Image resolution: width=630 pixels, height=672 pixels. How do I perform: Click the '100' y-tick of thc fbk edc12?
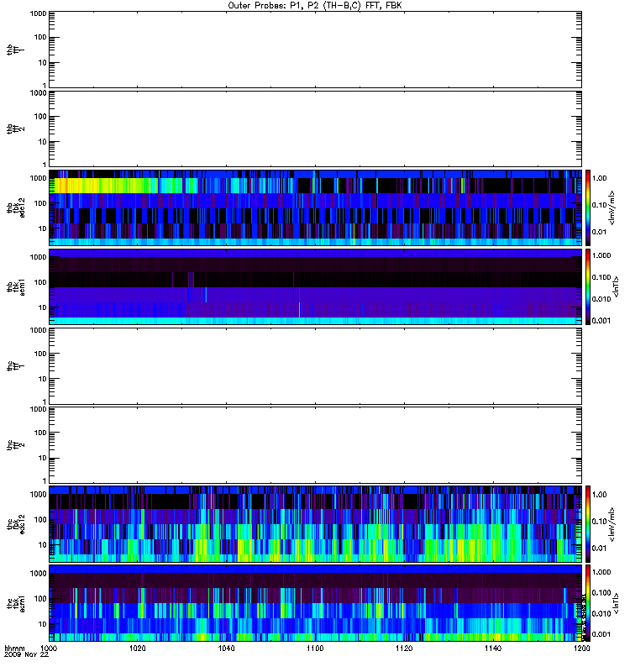tap(40, 520)
